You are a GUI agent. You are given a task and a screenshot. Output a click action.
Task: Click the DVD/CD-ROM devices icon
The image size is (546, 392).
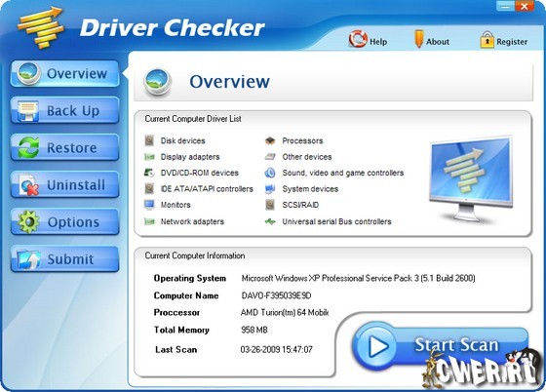click(149, 173)
